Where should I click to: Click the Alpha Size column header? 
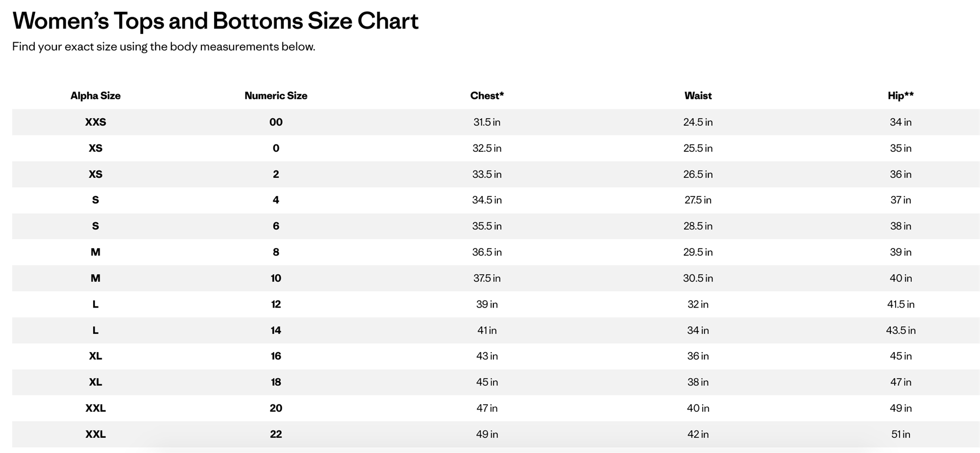point(96,95)
